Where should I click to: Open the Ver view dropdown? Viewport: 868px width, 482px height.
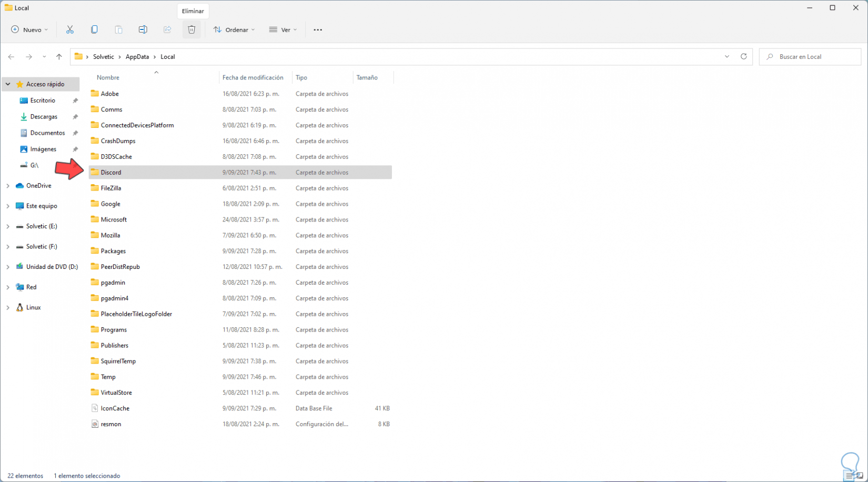point(283,30)
